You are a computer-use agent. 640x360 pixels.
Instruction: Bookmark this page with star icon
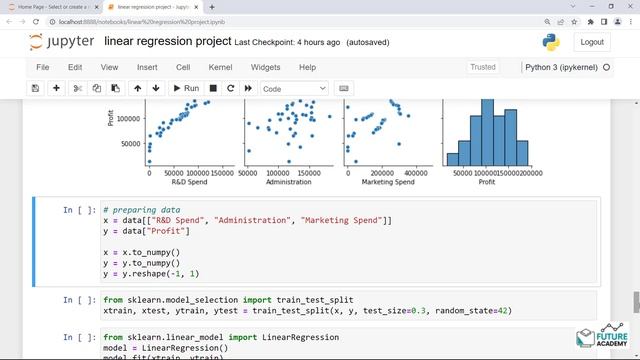[574, 22]
